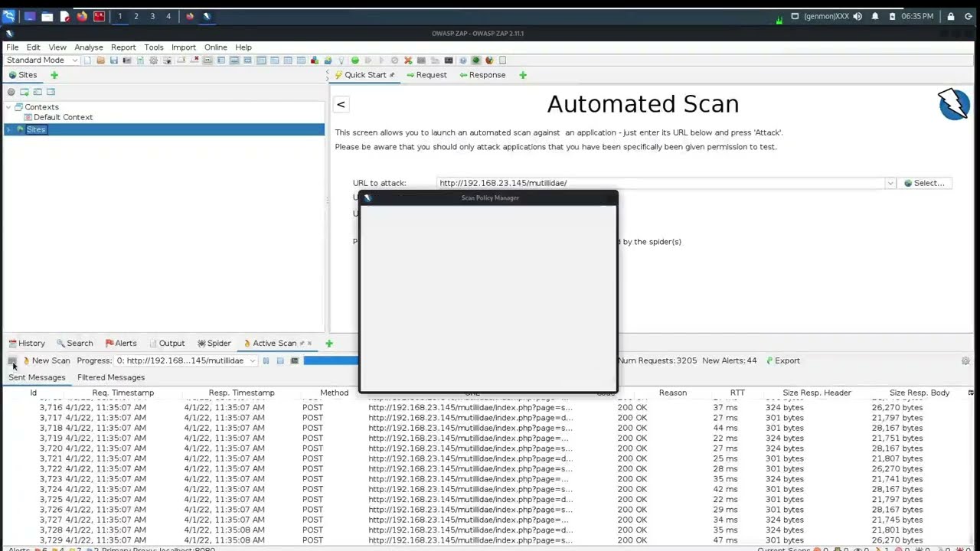This screenshot has height=551, width=980.
Task: Switch to the Search tab
Action: [x=75, y=344]
